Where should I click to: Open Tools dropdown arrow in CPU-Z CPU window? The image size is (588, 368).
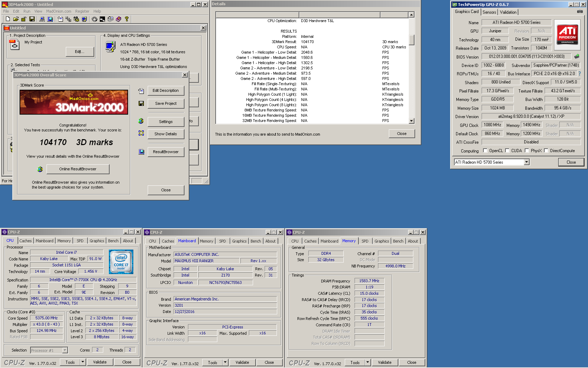pyautogui.click(x=83, y=362)
